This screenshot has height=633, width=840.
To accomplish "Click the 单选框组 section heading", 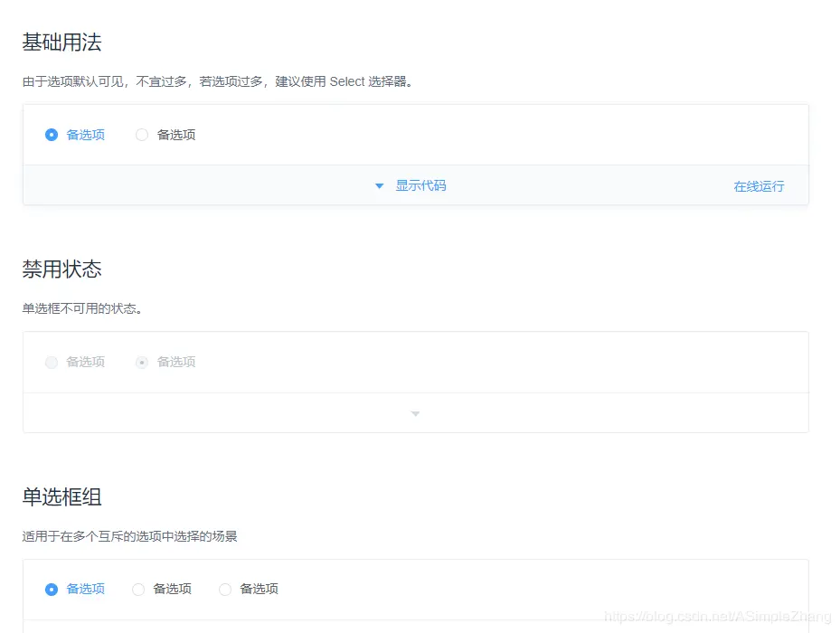I will click(x=61, y=496).
